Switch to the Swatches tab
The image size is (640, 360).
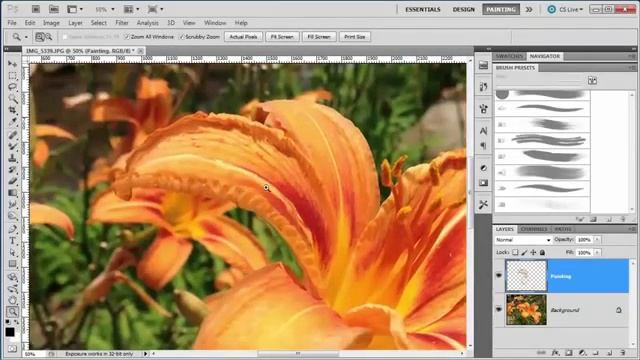click(509, 56)
